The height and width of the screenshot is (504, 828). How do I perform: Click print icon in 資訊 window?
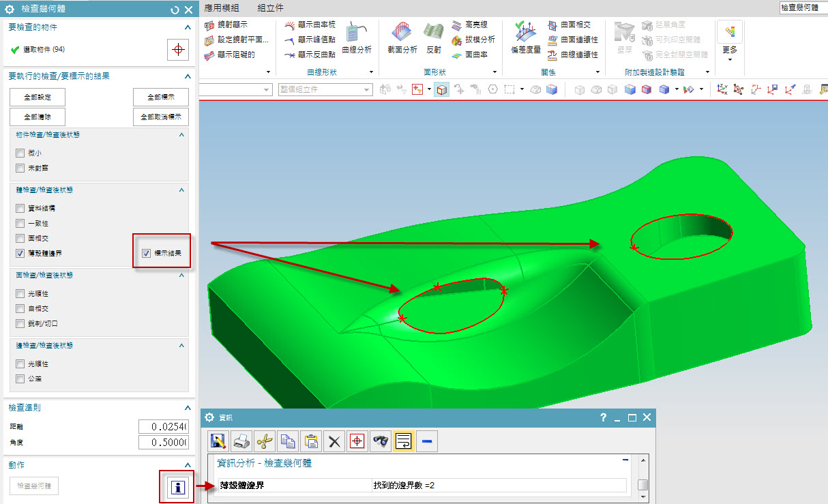point(241,441)
